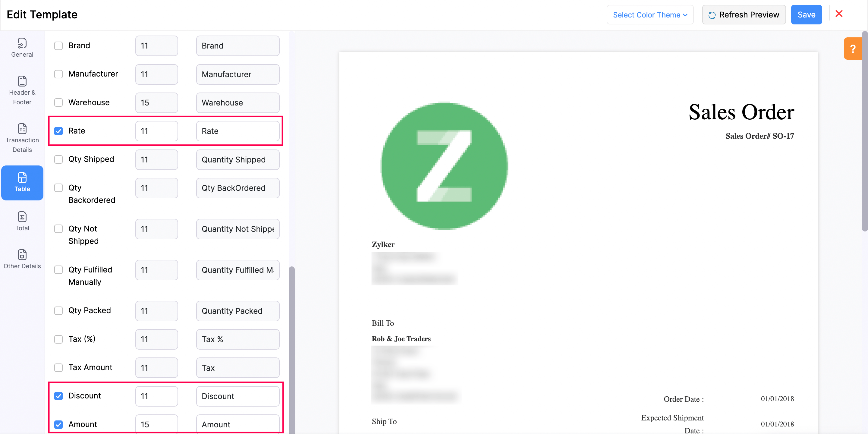Enable the Discount column checkbox
This screenshot has width=868, height=434.
coord(59,396)
